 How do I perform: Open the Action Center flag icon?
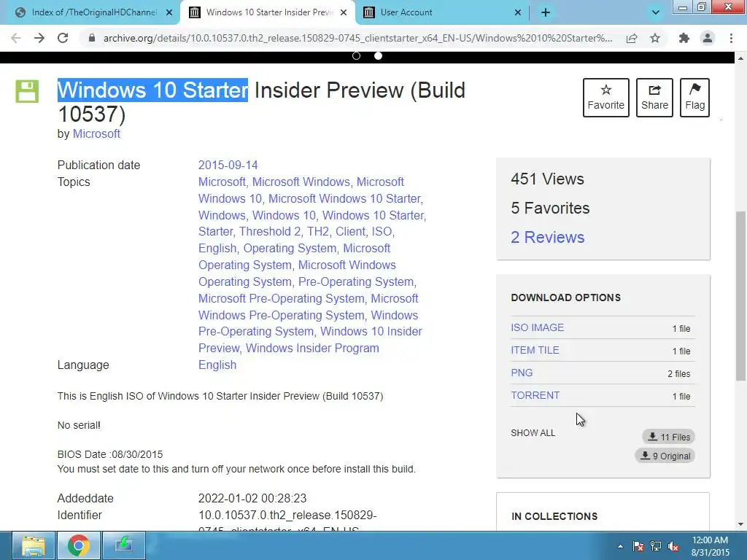coord(638,546)
